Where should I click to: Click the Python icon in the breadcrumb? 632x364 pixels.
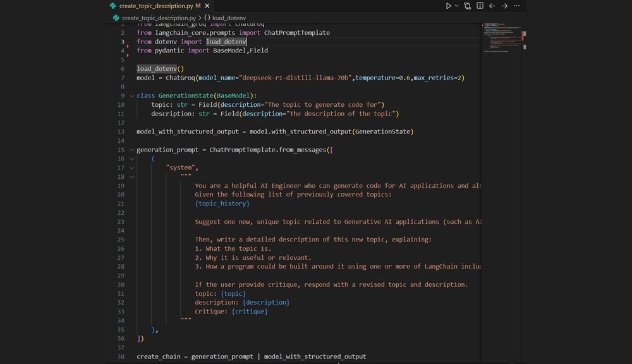click(116, 18)
